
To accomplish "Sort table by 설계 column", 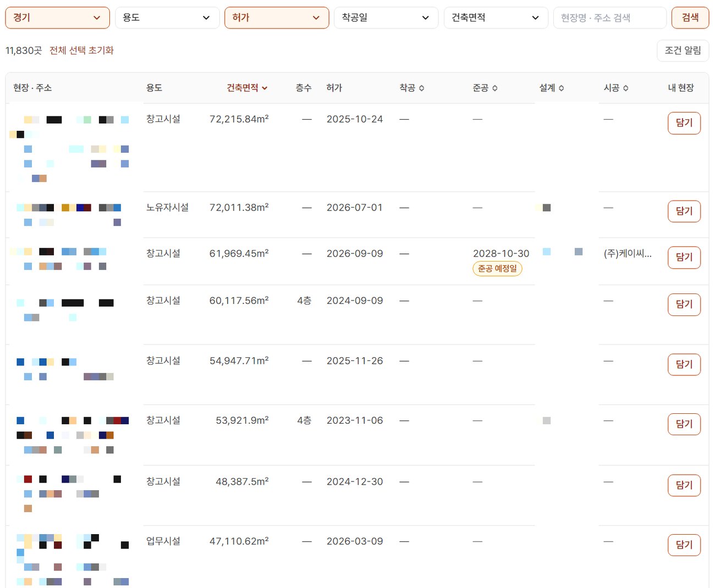I will click(x=552, y=88).
